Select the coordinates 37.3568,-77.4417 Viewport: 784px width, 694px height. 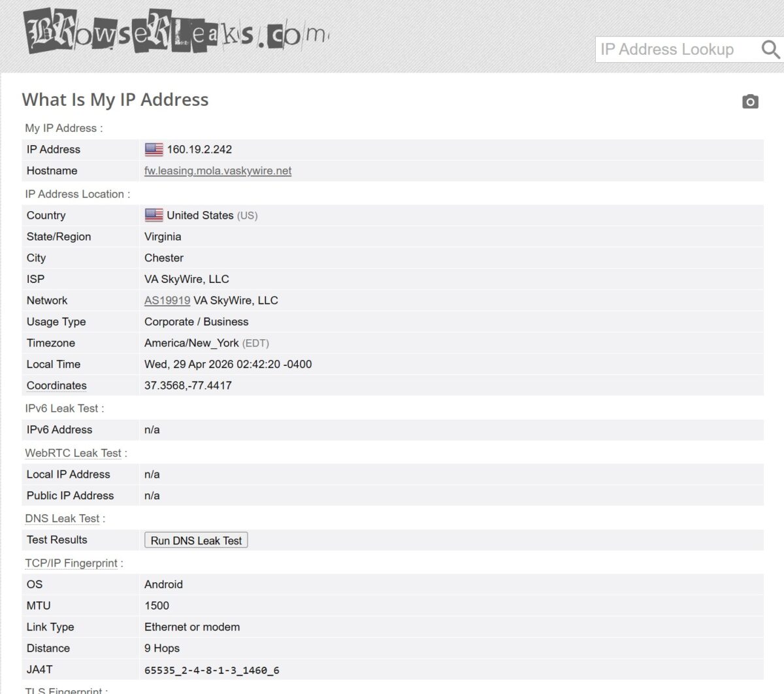pyautogui.click(x=188, y=386)
